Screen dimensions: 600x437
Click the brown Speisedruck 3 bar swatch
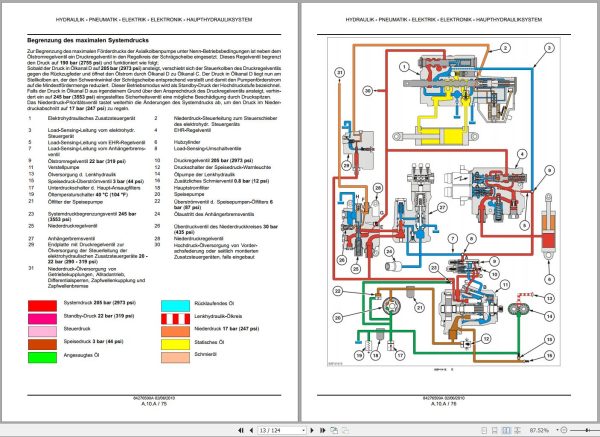42,344
